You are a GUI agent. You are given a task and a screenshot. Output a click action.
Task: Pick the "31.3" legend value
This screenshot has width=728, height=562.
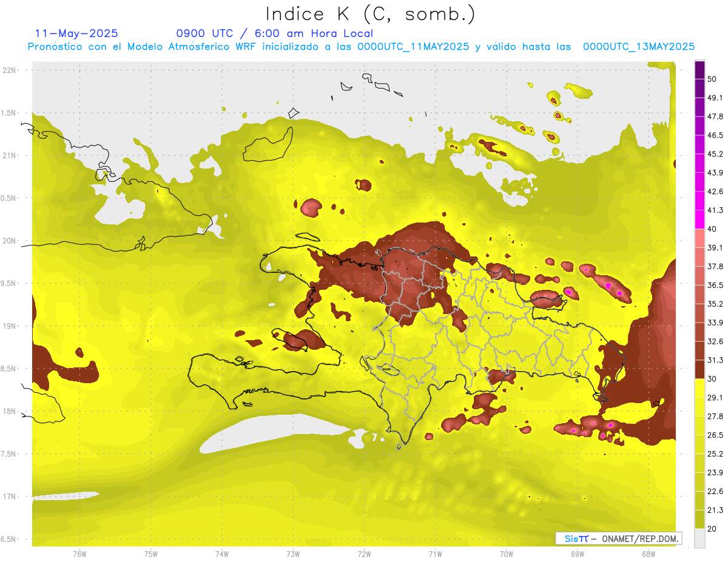[715, 360]
